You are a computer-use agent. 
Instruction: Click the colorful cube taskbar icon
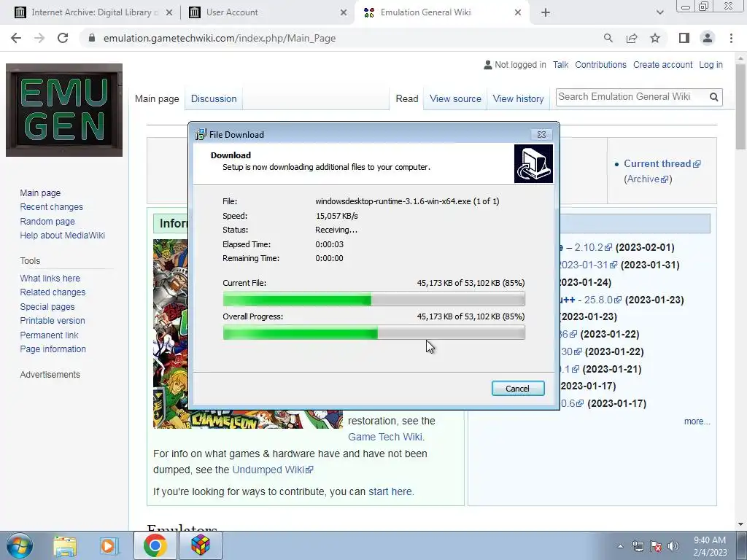(x=201, y=545)
